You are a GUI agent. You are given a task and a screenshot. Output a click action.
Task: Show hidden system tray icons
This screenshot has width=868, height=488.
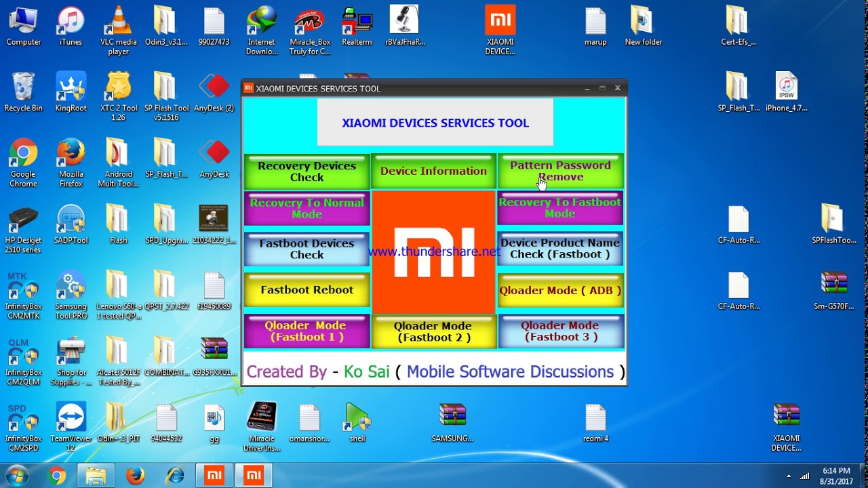(x=789, y=476)
